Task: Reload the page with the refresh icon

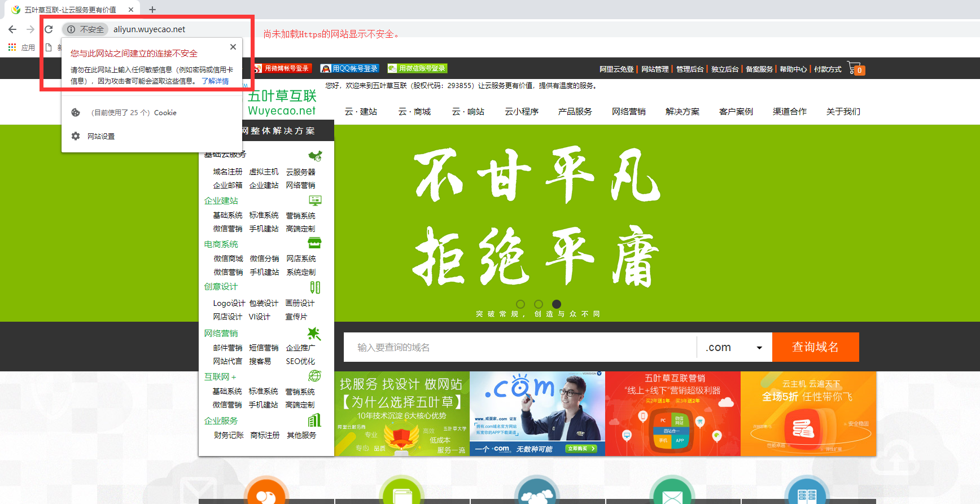Action: tap(49, 29)
